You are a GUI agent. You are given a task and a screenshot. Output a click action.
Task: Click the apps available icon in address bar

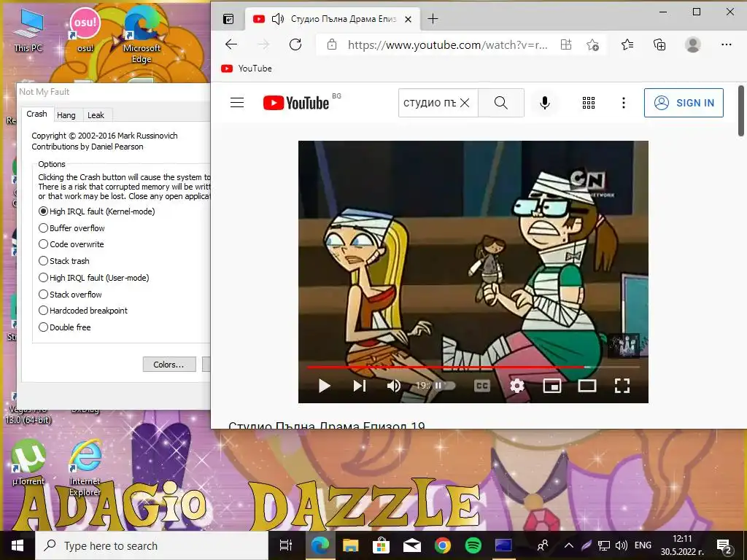point(566,44)
